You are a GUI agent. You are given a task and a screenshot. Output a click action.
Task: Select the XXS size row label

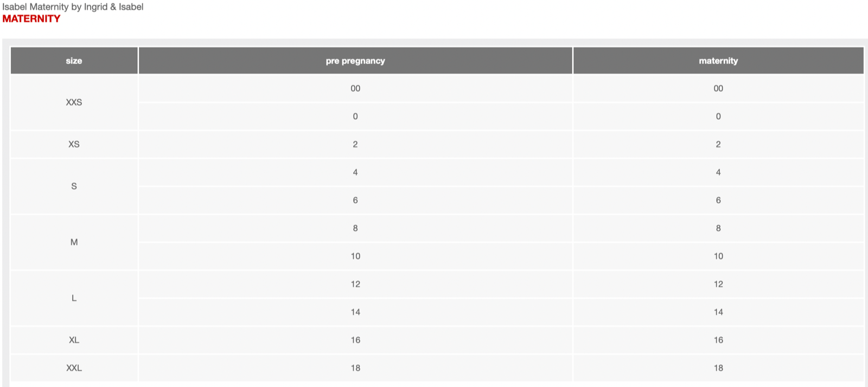click(x=74, y=102)
